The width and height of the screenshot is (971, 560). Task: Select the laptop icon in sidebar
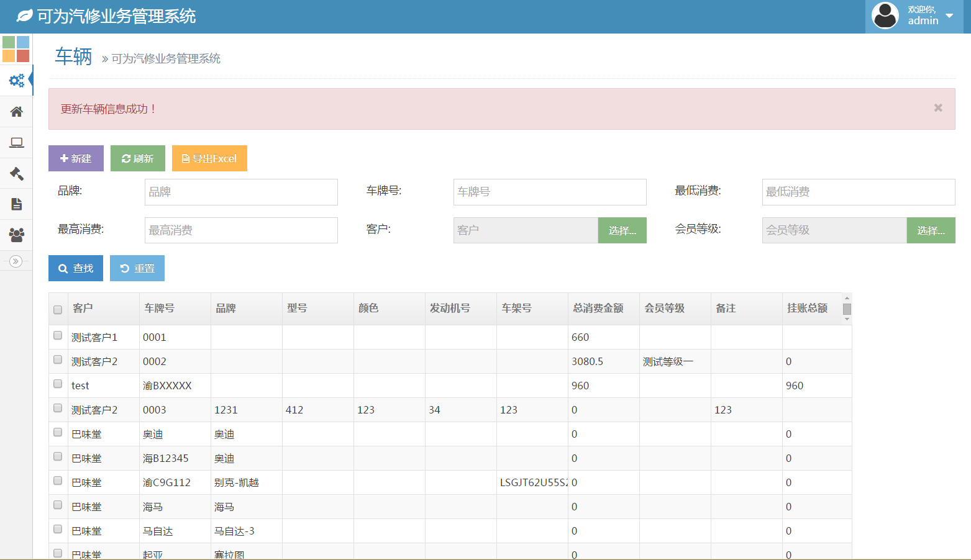16,143
